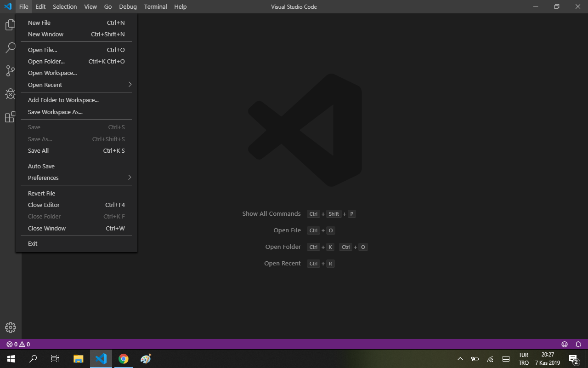Open the Source Control view
The width and height of the screenshot is (588, 368).
point(10,71)
